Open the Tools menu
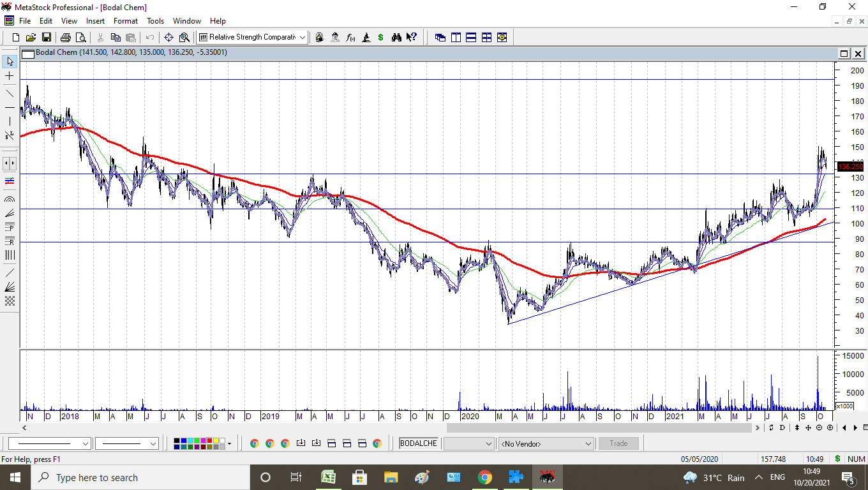Screen dimensions: 868x490 pyautogui.click(x=155, y=21)
